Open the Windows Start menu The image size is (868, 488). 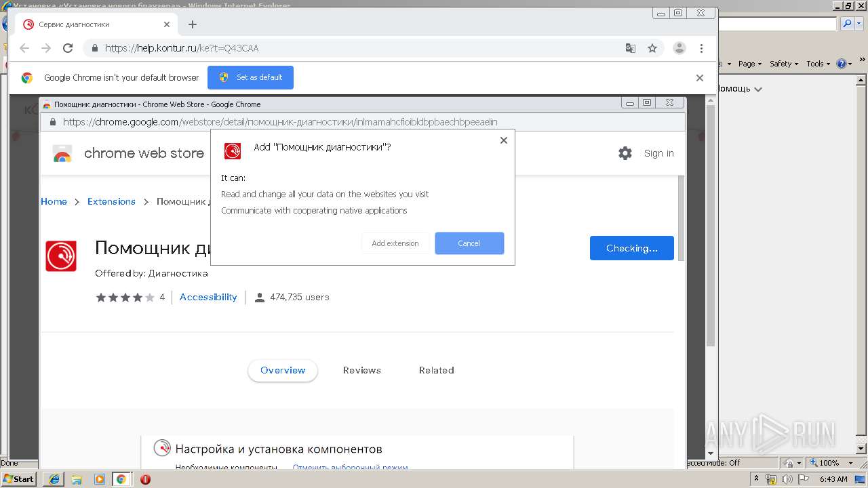[19, 479]
